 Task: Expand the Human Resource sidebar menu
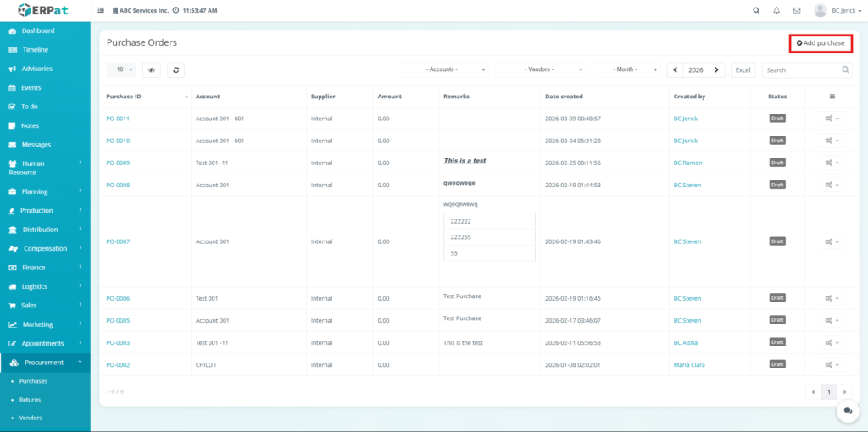(45, 168)
